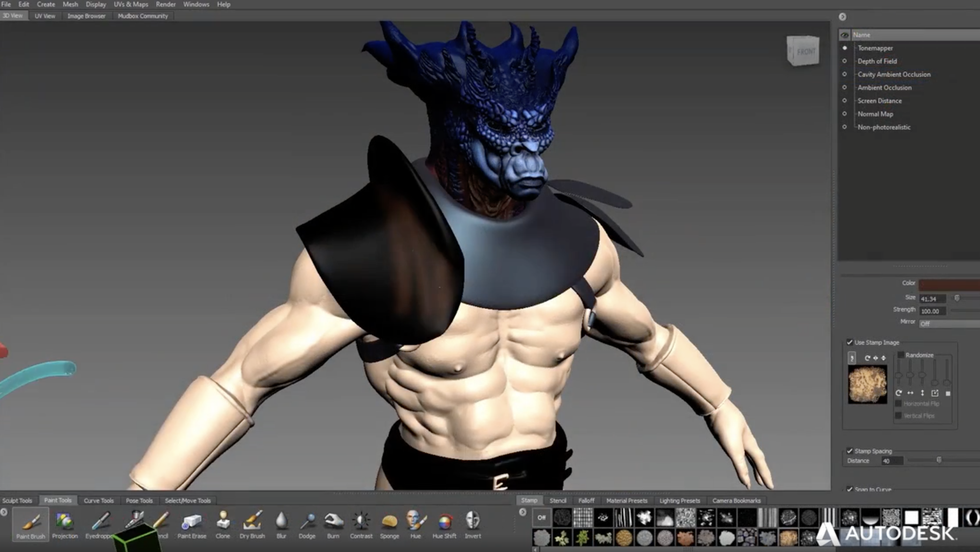Image resolution: width=980 pixels, height=552 pixels.
Task: Open the Mesh menu
Action: (x=70, y=5)
